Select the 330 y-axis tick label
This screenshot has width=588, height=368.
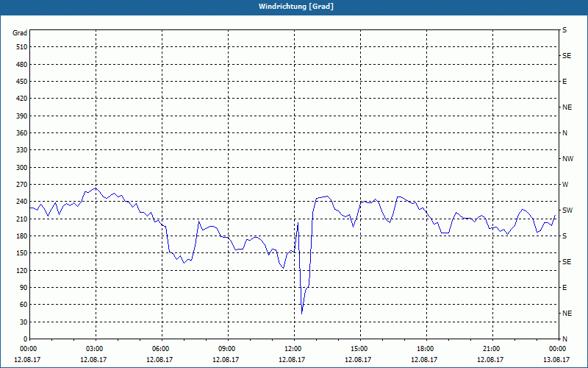point(22,150)
